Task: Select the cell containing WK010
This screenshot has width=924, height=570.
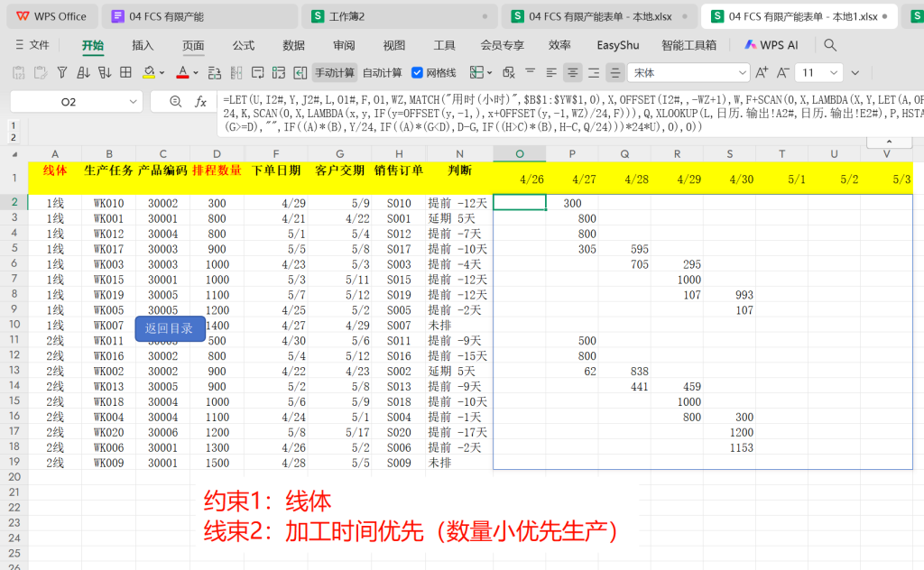Action: click(x=109, y=203)
